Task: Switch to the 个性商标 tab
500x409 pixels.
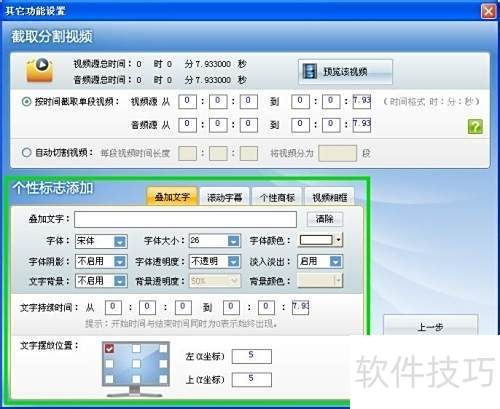Action: coord(277,197)
